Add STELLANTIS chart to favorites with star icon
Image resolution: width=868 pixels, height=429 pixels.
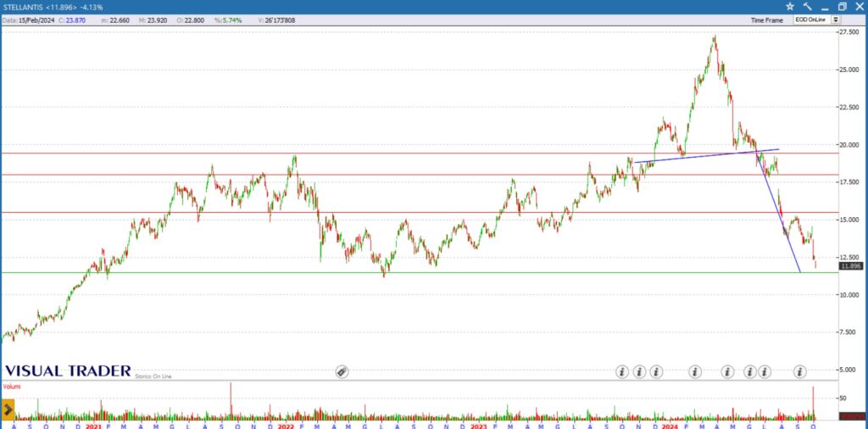coord(790,6)
